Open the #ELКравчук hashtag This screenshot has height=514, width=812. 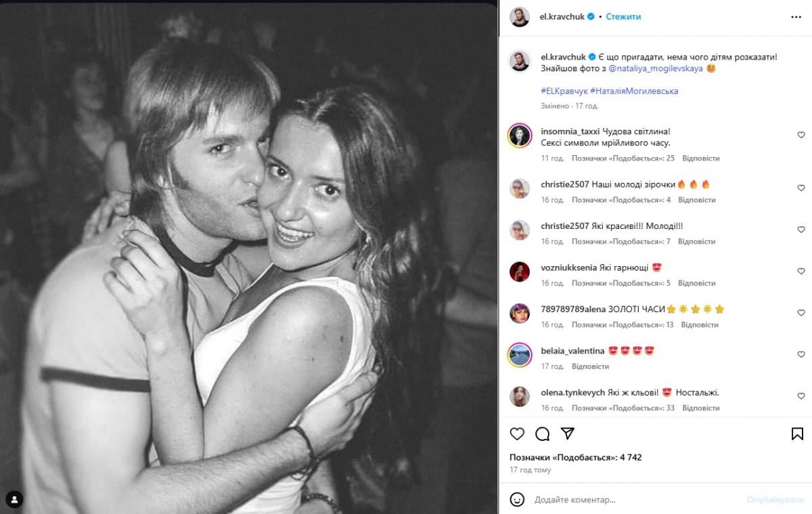click(564, 91)
